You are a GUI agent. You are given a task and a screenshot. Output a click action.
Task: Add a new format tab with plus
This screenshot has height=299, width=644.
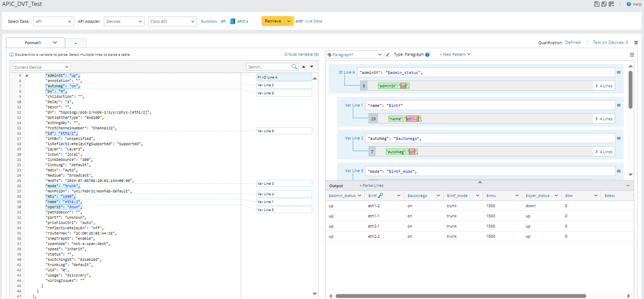76,43
